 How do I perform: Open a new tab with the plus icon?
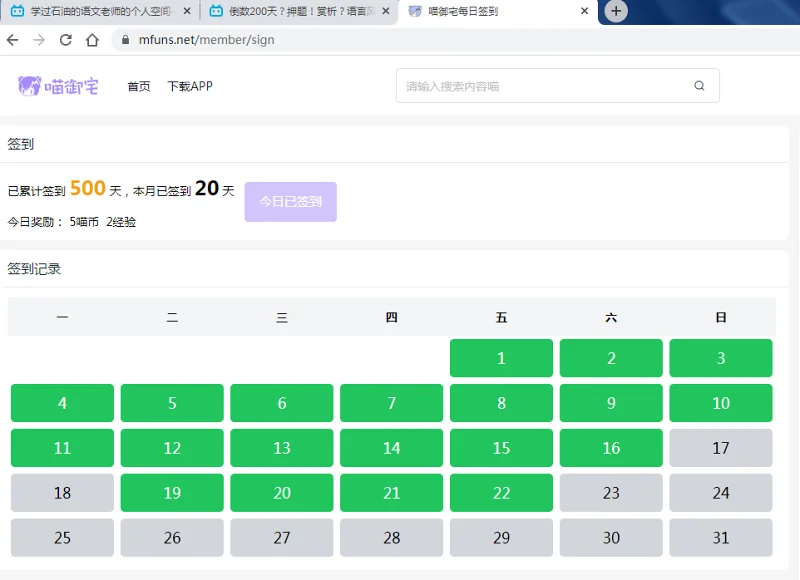pyautogui.click(x=616, y=11)
